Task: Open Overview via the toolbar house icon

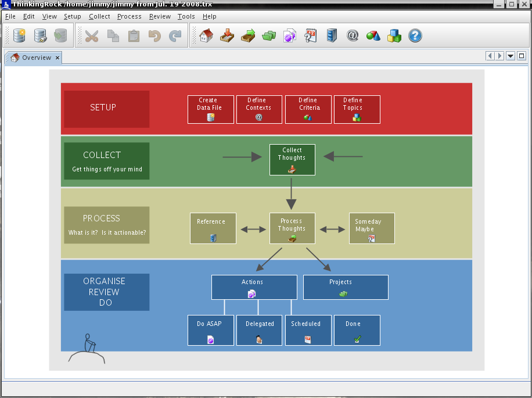Action: [206, 35]
